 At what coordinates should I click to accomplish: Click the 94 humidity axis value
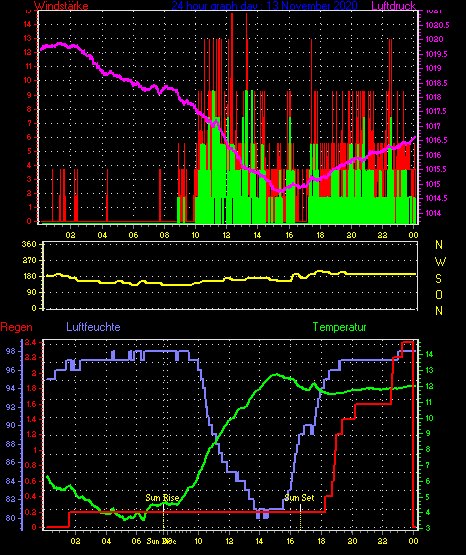(11, 388)
